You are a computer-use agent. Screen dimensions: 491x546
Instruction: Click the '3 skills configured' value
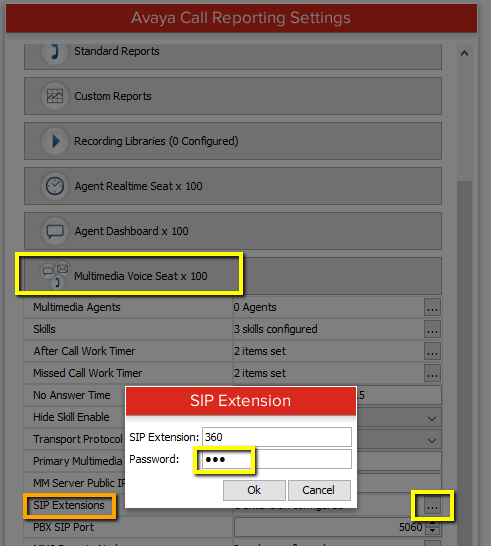click(276, 329)
